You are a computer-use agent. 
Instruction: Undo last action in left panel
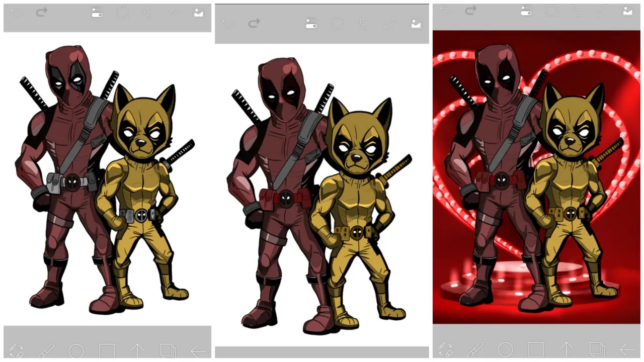pos(17,13)
